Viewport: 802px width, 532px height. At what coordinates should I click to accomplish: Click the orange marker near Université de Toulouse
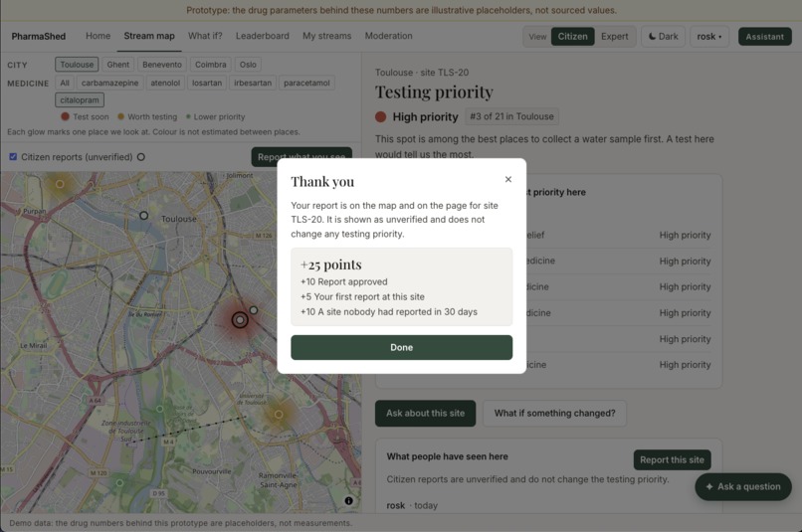(x=279, y=415)
